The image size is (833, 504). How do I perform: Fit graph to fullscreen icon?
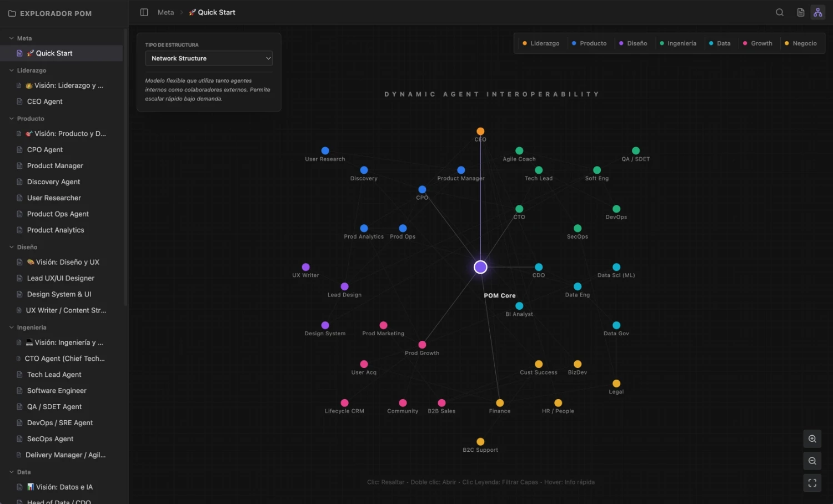point(812,483)
